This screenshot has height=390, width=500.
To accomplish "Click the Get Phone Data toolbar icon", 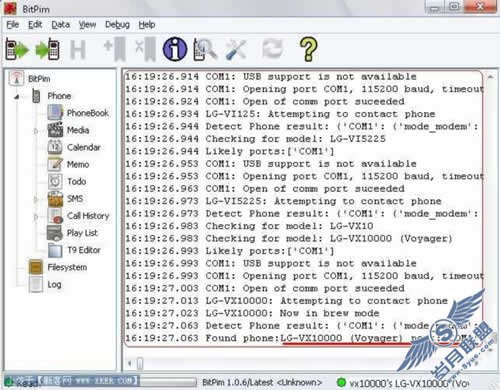I will 17,49.
